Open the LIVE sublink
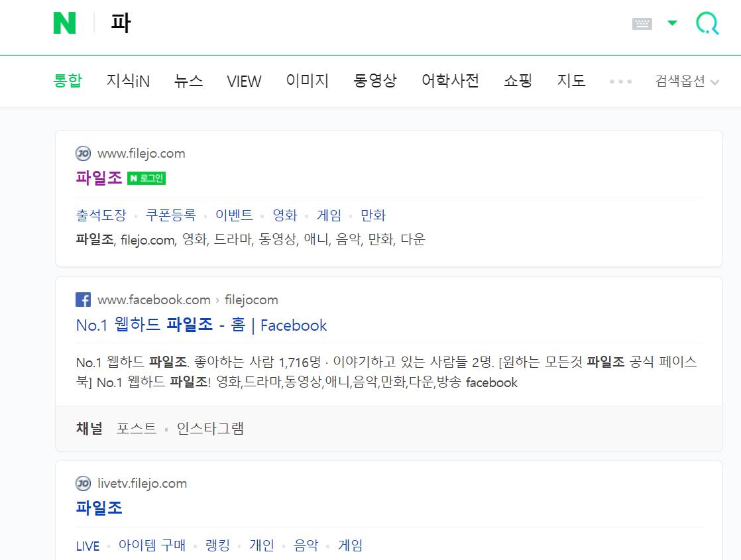The image size is (741, 560). tap(88, 546)
